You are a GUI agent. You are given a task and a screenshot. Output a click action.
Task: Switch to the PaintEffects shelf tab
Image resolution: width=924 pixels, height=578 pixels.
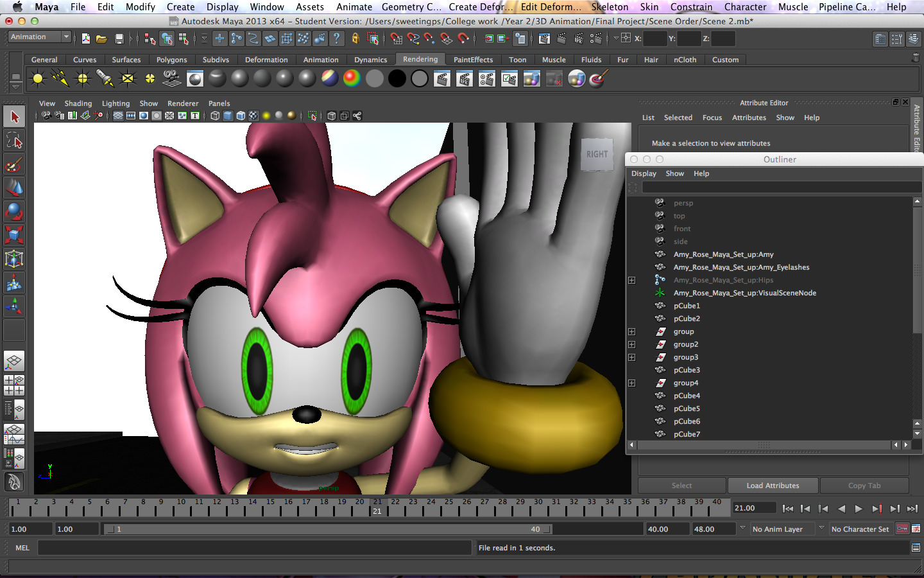click(473, 59)
